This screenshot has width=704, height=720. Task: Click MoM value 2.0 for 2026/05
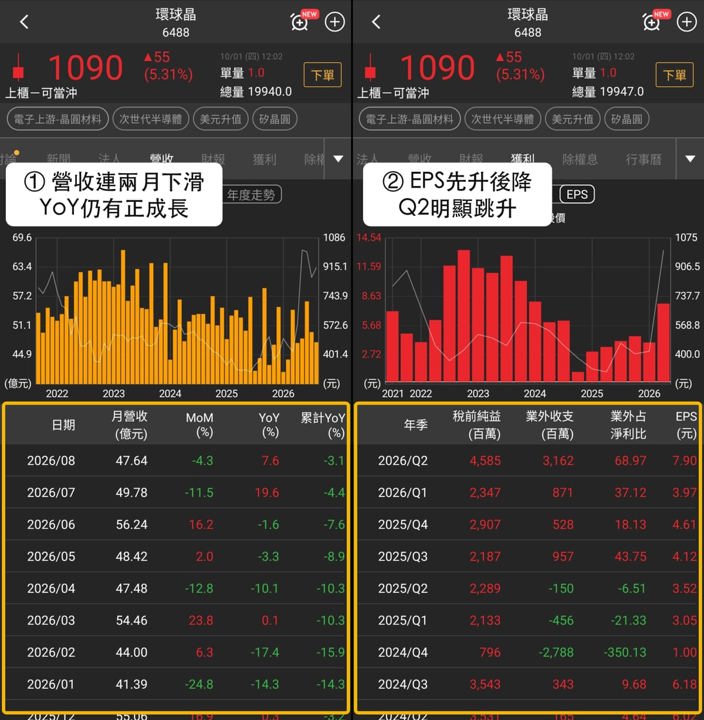pos(204,557)
